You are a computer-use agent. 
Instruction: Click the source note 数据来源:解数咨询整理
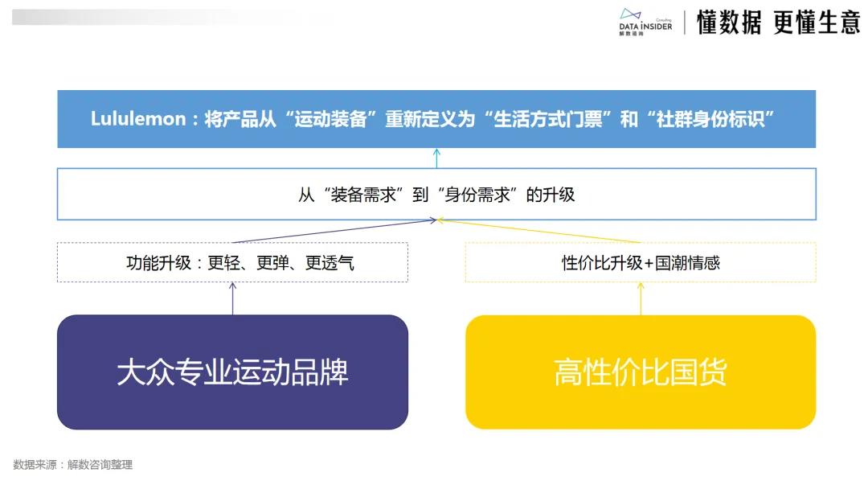pyautogui.click(x=72, y=465)
